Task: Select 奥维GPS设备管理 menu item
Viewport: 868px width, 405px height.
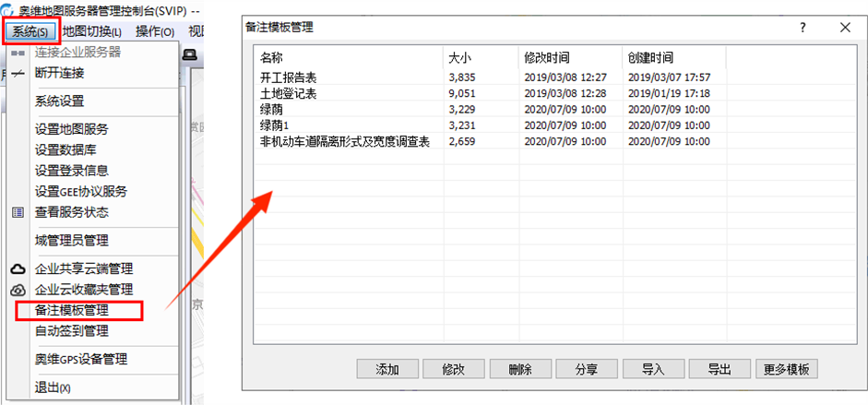Action: click(80, 360)
